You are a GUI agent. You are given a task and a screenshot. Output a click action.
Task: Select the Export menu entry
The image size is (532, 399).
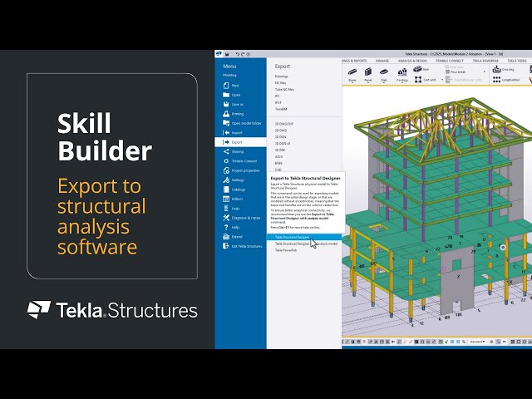coord(240,142)
